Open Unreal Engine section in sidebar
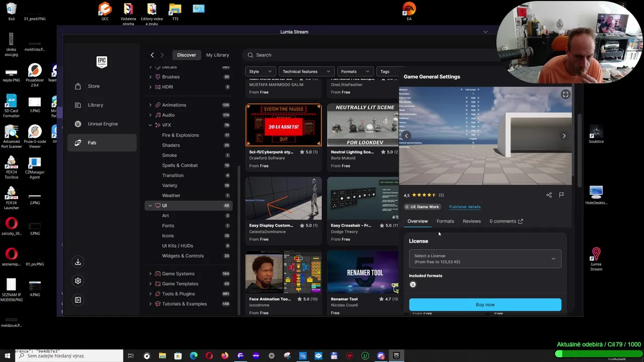 click(x=102, y=124)
